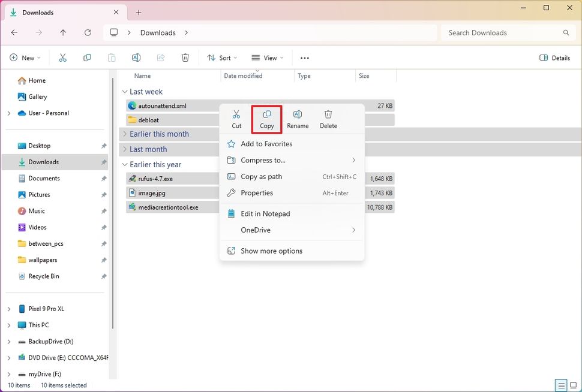Click the toolbar Delete trash icon

[x=185, y=58]
